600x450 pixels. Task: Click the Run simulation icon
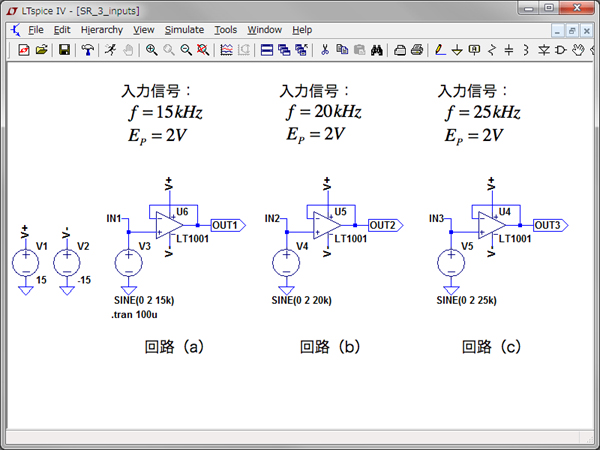[x=113, y=49]
